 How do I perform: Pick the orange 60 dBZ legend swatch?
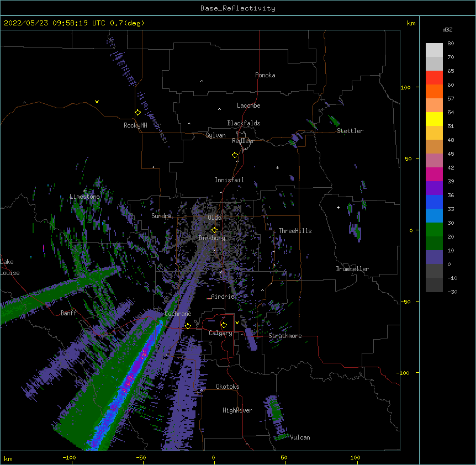tap(434, 91)
